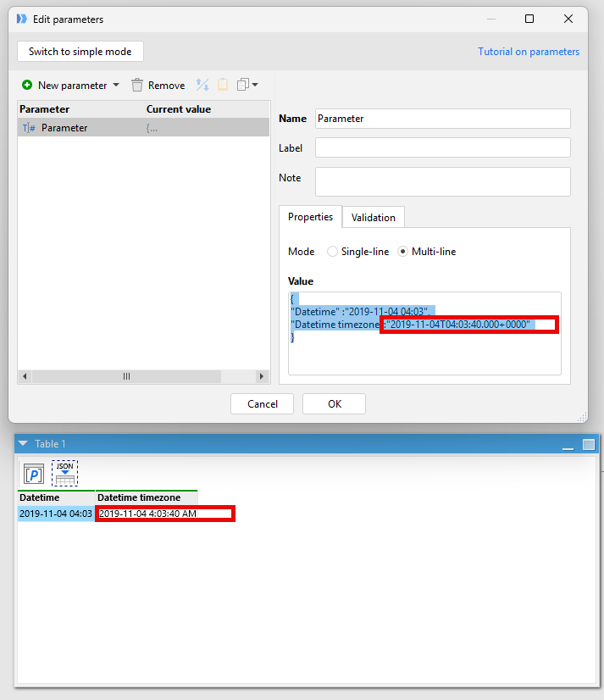Viewport: 604px width, 700px height.
Task: Click the parameter list horizontal scrollbar
Action: pos(127,376)
